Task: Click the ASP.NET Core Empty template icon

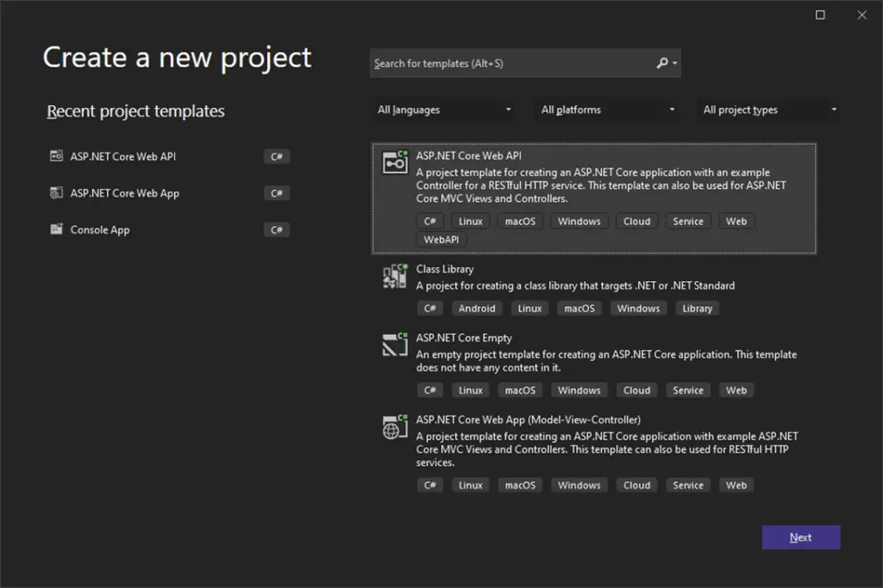Action: 395,344
